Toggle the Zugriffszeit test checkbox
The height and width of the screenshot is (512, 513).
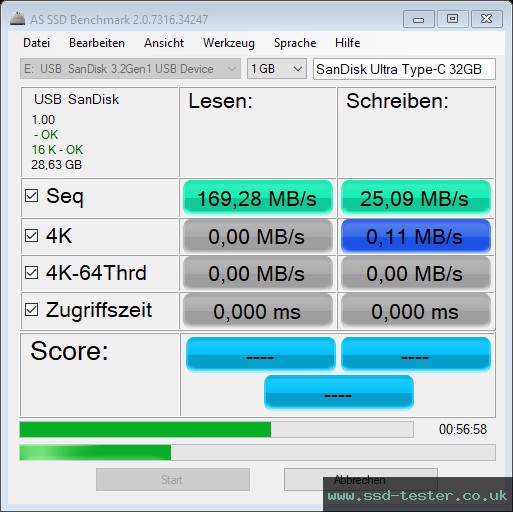[x=31, y=309]
